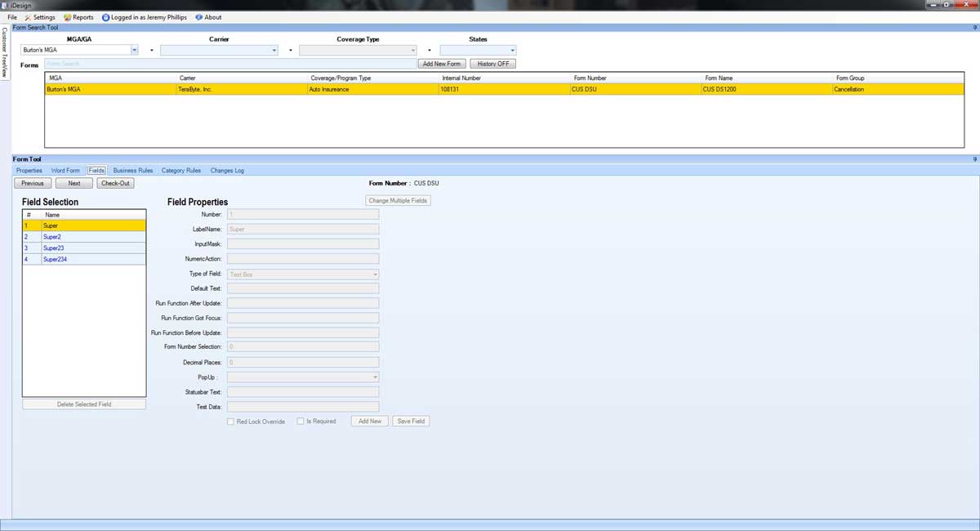Click the Previous button

tap(33, 183)
